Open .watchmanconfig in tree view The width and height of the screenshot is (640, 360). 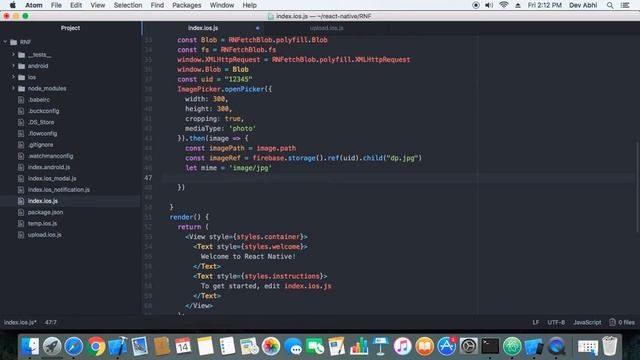(x=51, y=156)
